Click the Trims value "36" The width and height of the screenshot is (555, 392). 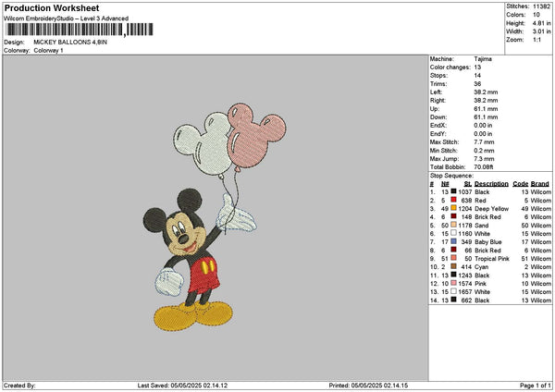pos(477,84)
